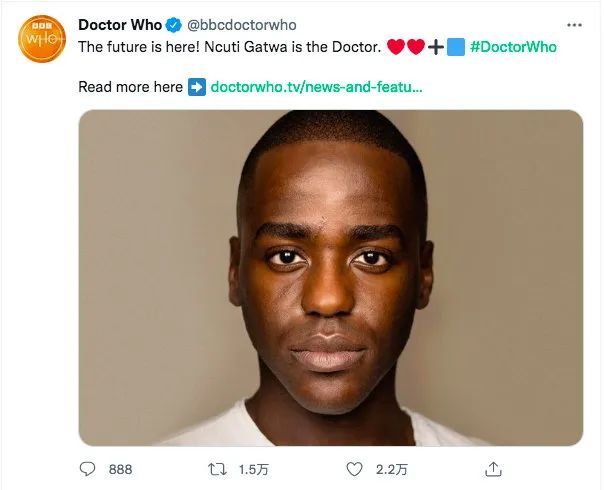
Task: Like the tweet with the heart icon
Action: pyautogui.click(x=353, y=469)
